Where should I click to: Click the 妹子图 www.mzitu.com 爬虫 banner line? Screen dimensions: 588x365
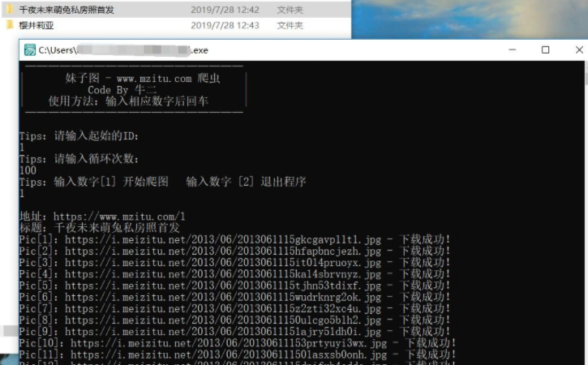[x=143, y=79]
